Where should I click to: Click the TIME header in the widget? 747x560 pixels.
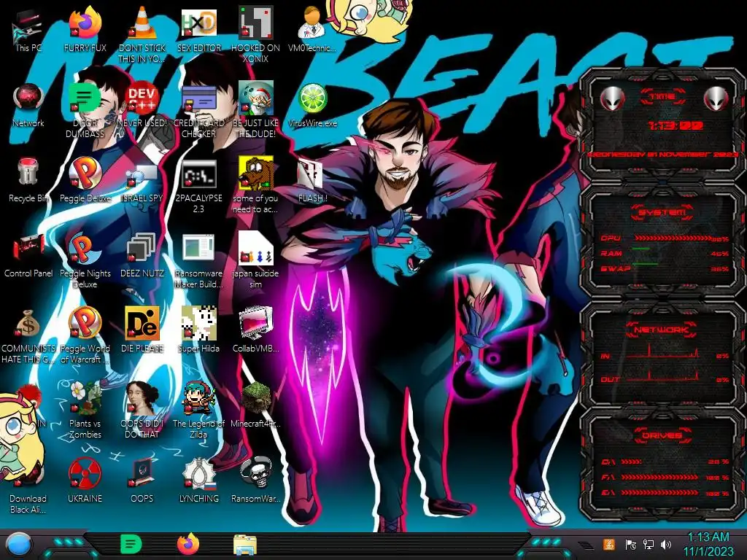point(662,97)
